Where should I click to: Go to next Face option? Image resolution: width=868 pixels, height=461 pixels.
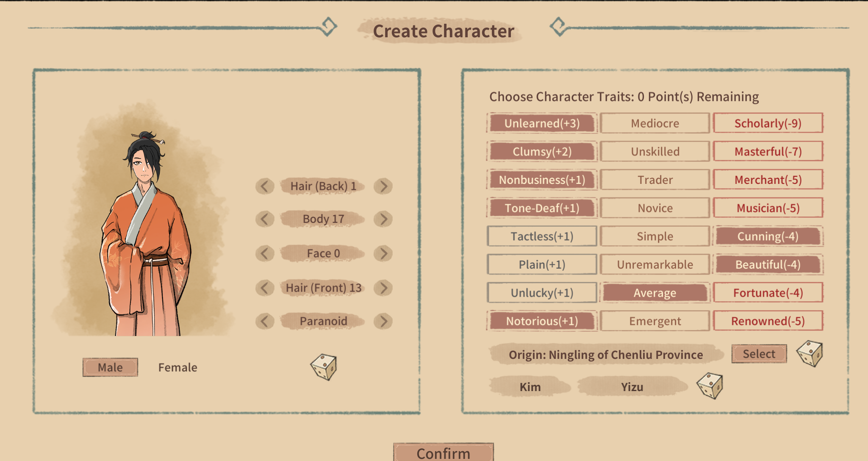(x=383, y=253)
